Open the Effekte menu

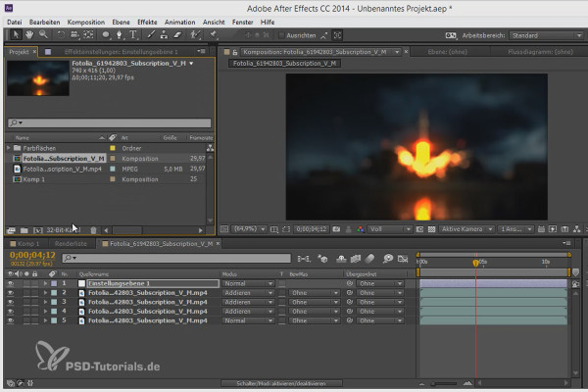point(147,23)
